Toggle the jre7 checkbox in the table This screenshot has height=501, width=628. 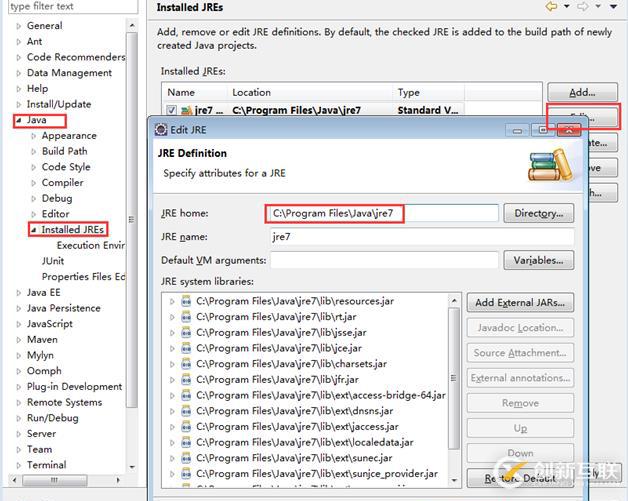[171, 110]
